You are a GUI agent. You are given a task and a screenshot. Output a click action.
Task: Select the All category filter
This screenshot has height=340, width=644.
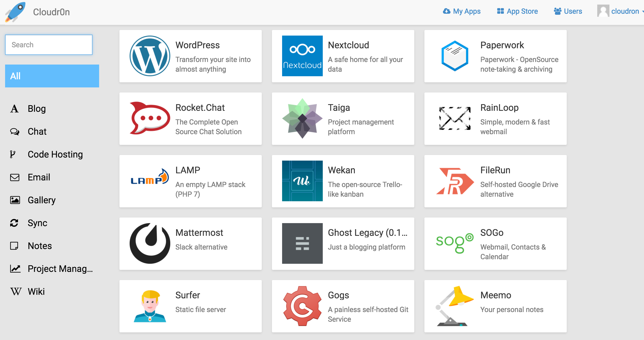coord(52,76)
